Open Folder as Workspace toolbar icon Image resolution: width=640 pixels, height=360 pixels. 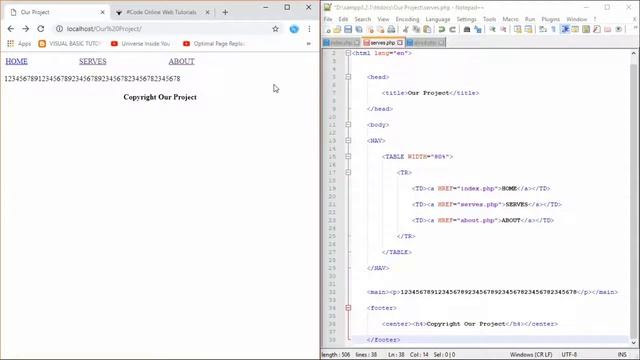pyautogui.click(x=607, y=29)
